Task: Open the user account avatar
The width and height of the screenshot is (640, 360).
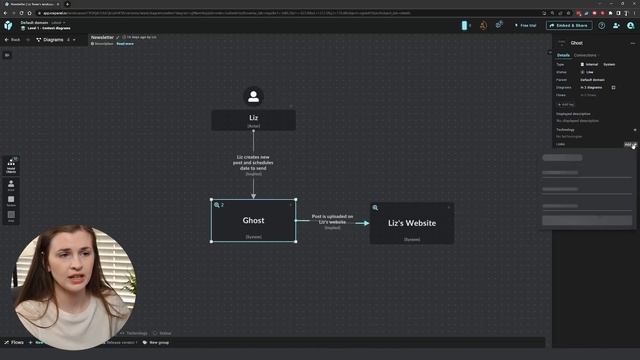Action: tap(631, 25)
